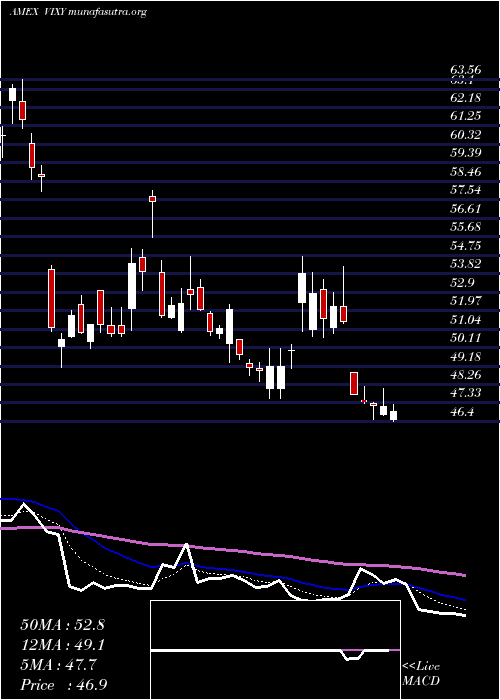Click the final rightmost white candlestick
The image size is (500, 700).
tap(393, 415)
